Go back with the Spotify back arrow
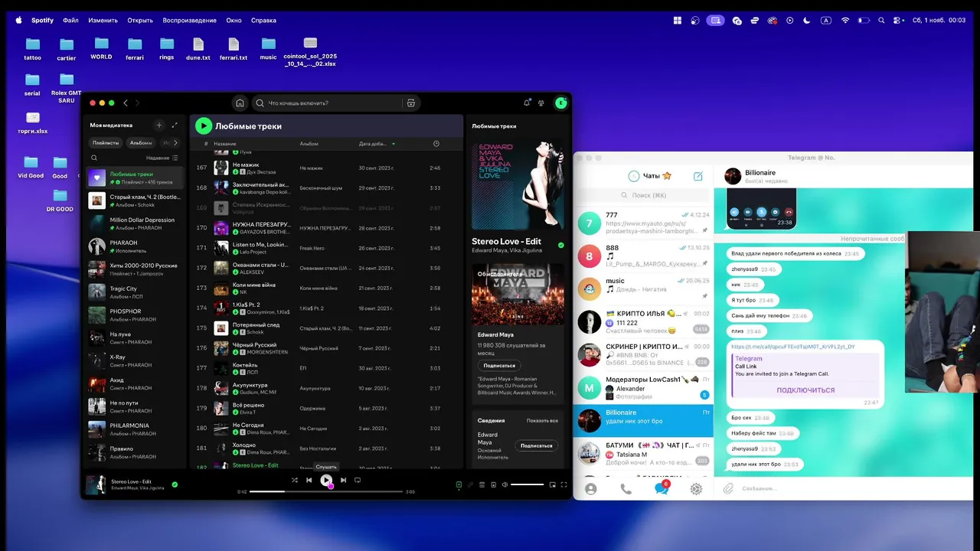This screenshot has width=980, height=551. tap(126, 103)
